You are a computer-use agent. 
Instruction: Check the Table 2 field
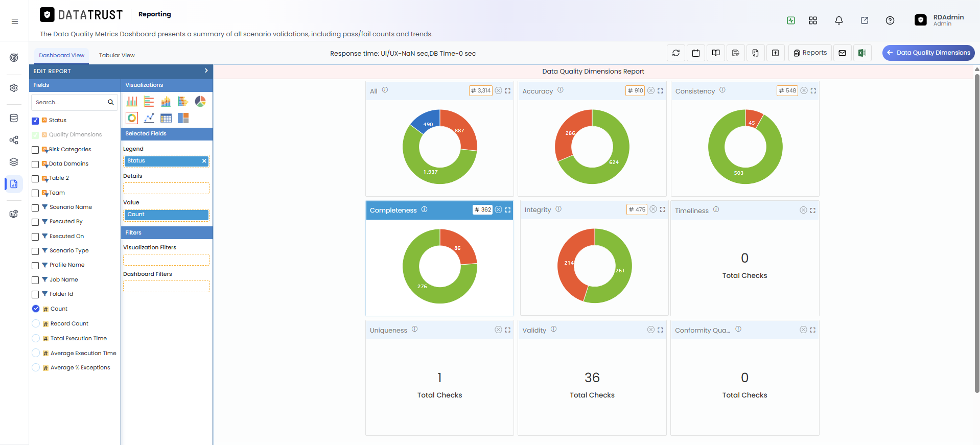[35, 179]
